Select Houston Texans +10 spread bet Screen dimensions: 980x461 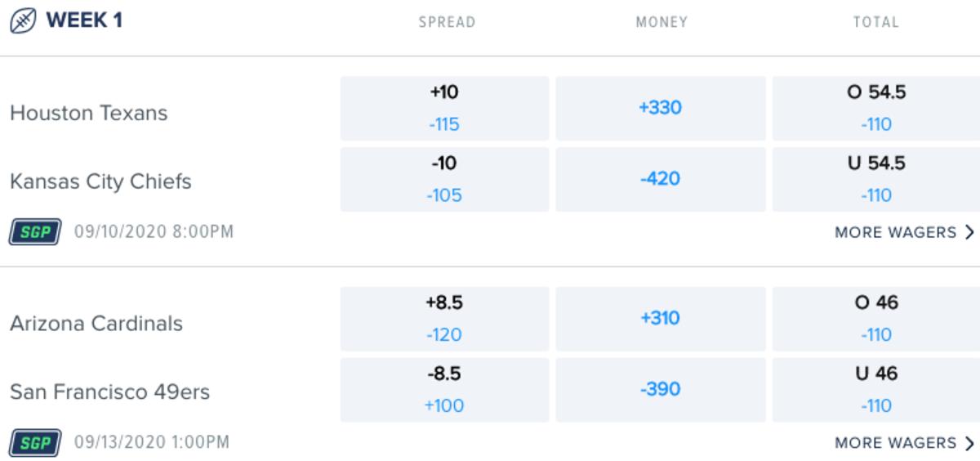point(444,108)
